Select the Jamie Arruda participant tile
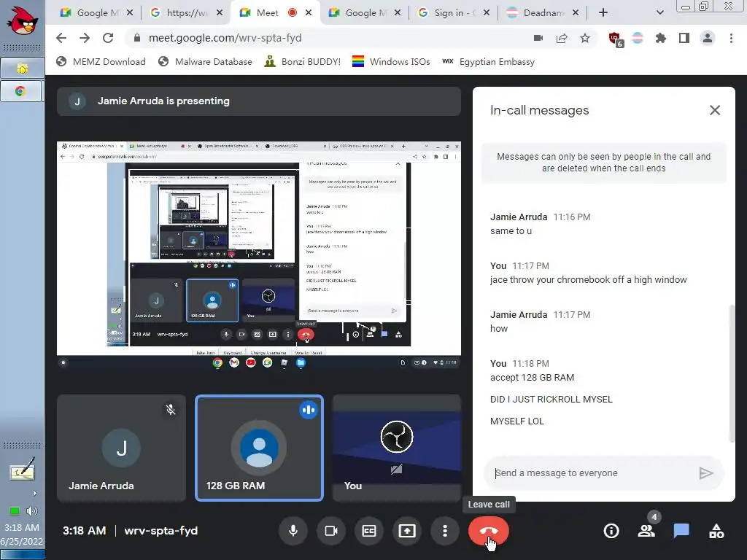Image resolution: width=747 pixels, height=560 pixels. tap(122, 448)
